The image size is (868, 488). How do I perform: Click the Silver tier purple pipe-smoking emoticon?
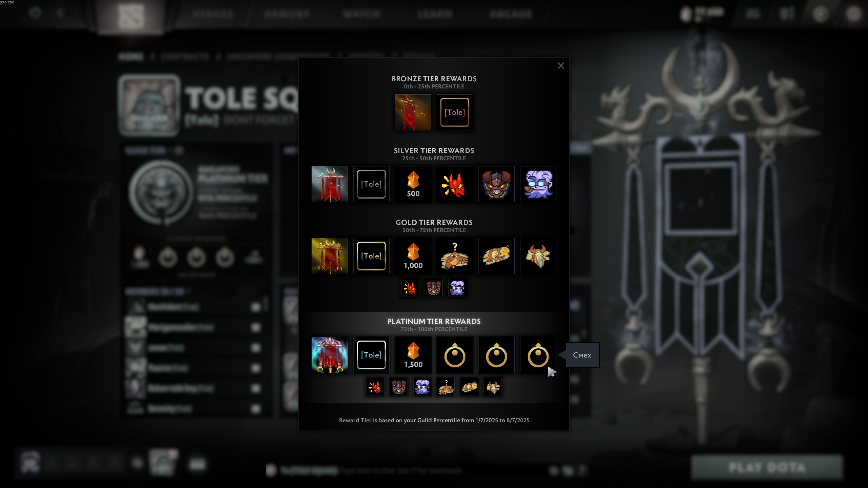(x=538, y=184)
